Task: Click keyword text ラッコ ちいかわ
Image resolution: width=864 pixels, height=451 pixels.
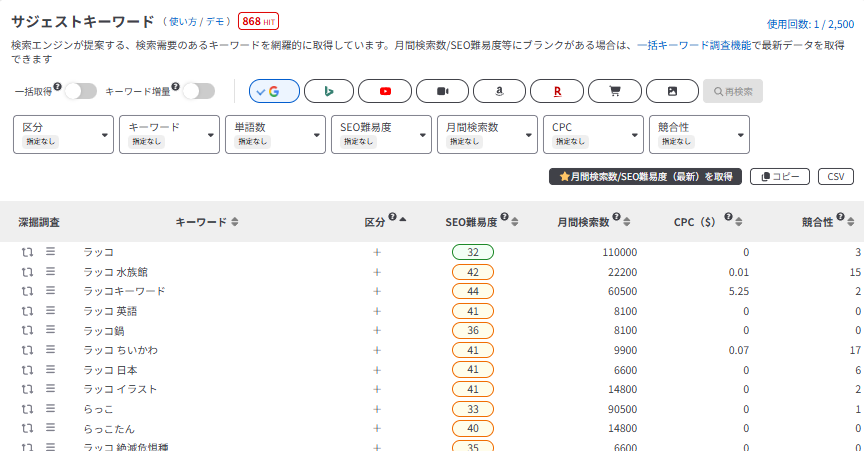Action: point(120,350)
